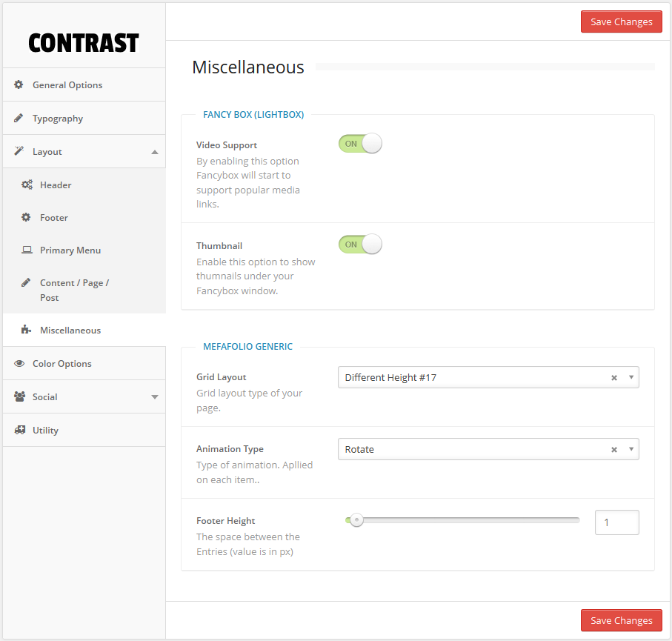Click the pencil icon next to Typography
Viewport: 672px width, 641px height.
19,119
